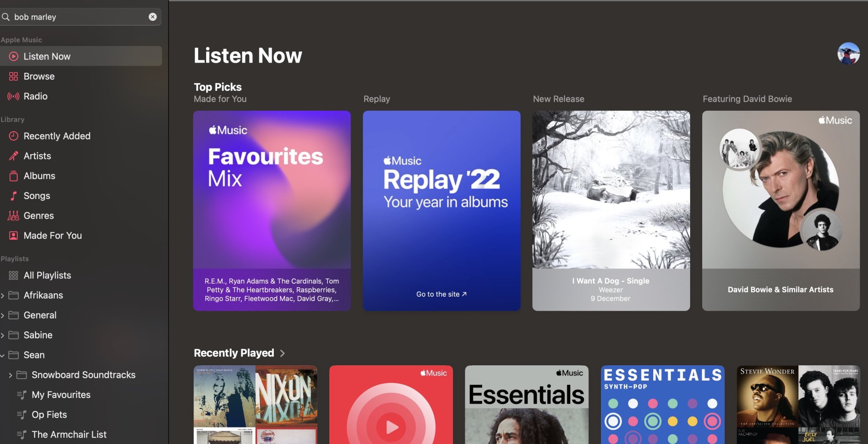Show All Playlists
Viewport: 868px width, 444px height.
81,275
